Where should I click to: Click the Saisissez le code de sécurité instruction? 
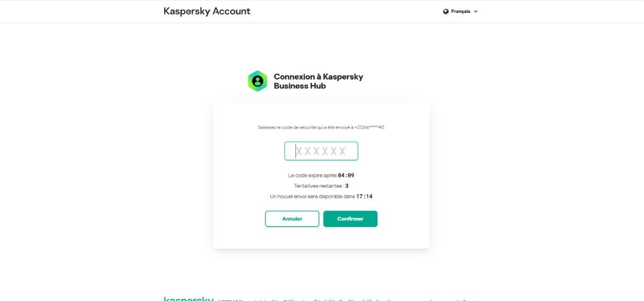pos(321,127)
